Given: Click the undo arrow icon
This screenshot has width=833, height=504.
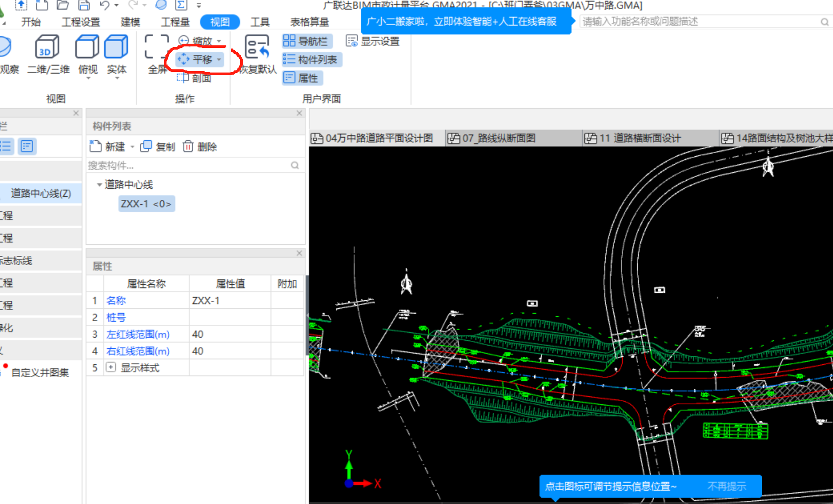Looking at the screenshot, I should pos(105,5).
